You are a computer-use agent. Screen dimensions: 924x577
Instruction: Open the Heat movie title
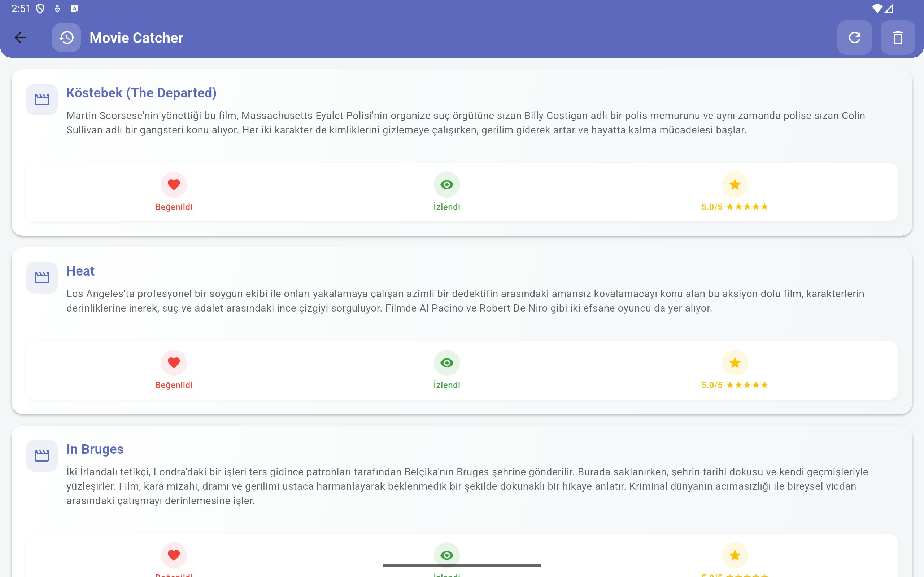pos(80,271)
